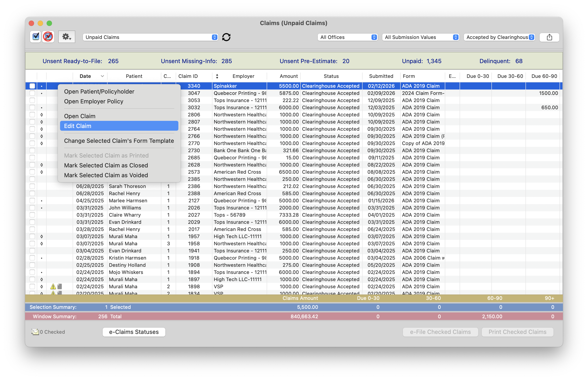The height and width of the screenshot is (380, 588).
Task: Select the Marlee Harmsen claim row
Action: [x=128, y=201]
